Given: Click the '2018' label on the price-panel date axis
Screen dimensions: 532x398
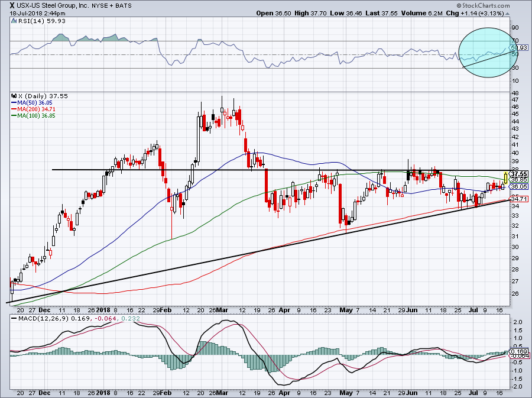Looking at the screenshot, I should pos(103,310).
